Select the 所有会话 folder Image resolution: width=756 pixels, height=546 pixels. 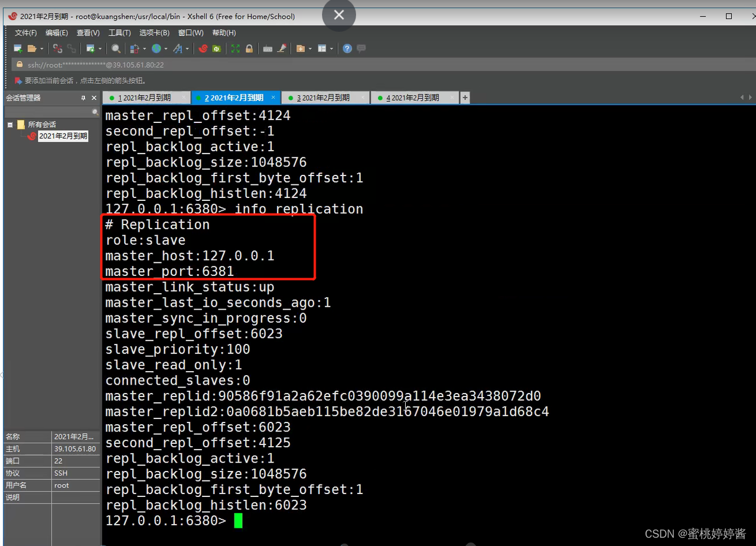tap(41, 125)
